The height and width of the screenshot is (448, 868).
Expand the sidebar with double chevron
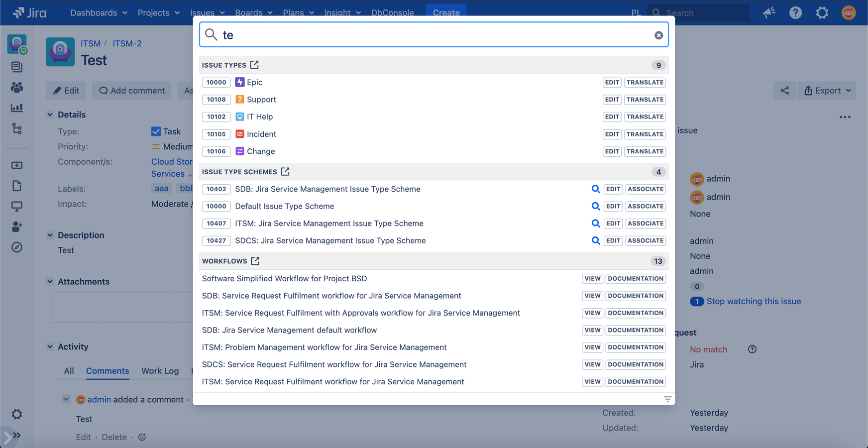(x=17, y=436)
